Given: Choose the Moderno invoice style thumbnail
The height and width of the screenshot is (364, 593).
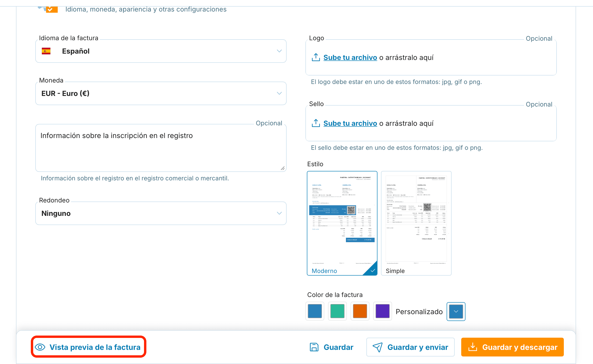Looking at the screenshot, I should [x=342, y=223].
